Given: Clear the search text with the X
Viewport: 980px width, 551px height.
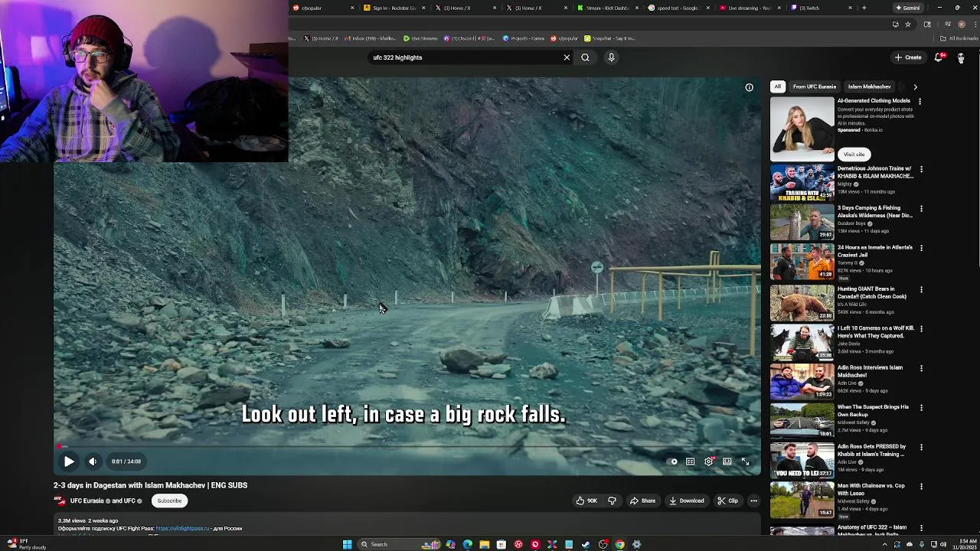Looking at the screenshot, I should [567, 57].
